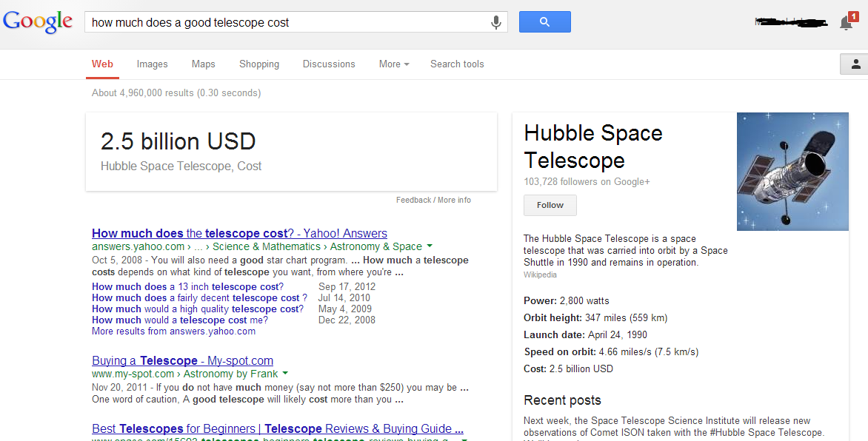Open the 'Buying a Telescope - My-spot.com' result

(x=182, y=360)
